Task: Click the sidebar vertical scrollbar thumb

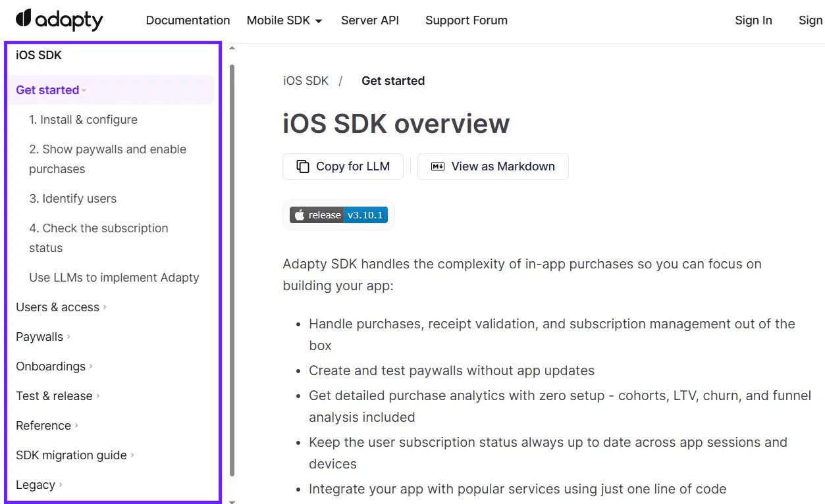Action: 232,270
